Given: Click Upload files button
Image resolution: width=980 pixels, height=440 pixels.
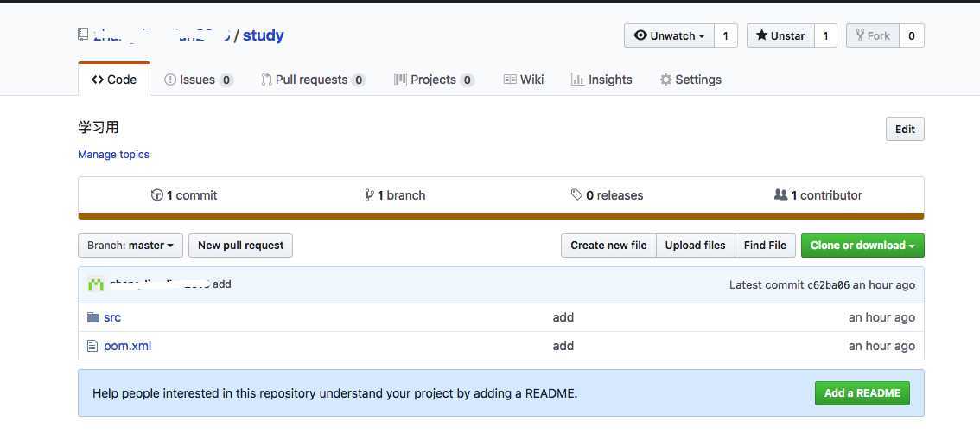Looking at the screenshot, I should pos(696,246).
